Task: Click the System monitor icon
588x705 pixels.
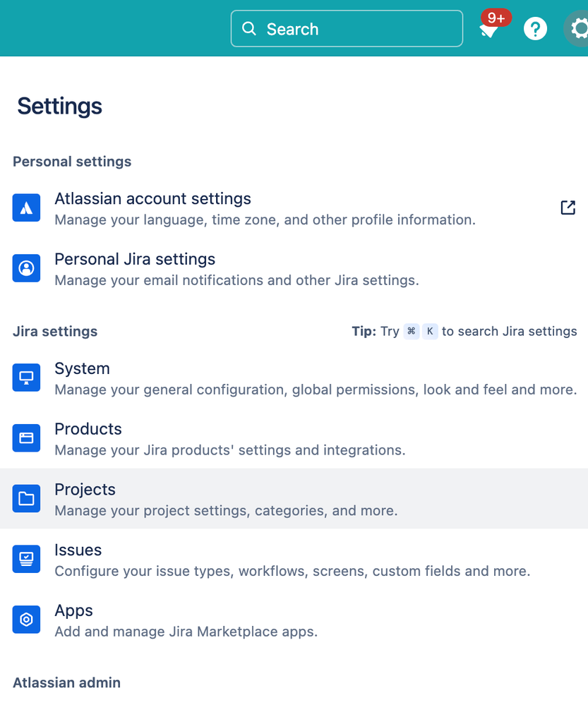Action: tap(26, 378)
